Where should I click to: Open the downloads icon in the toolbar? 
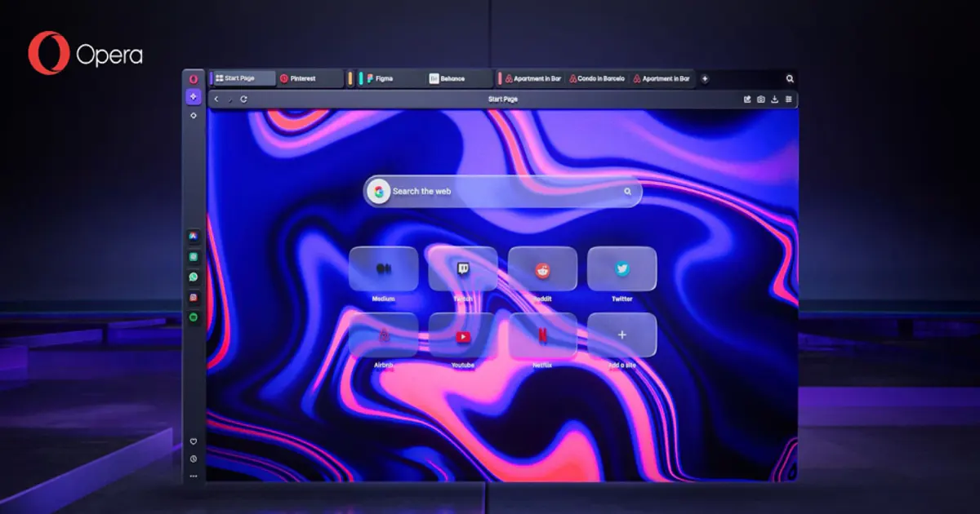pos(774,100)
